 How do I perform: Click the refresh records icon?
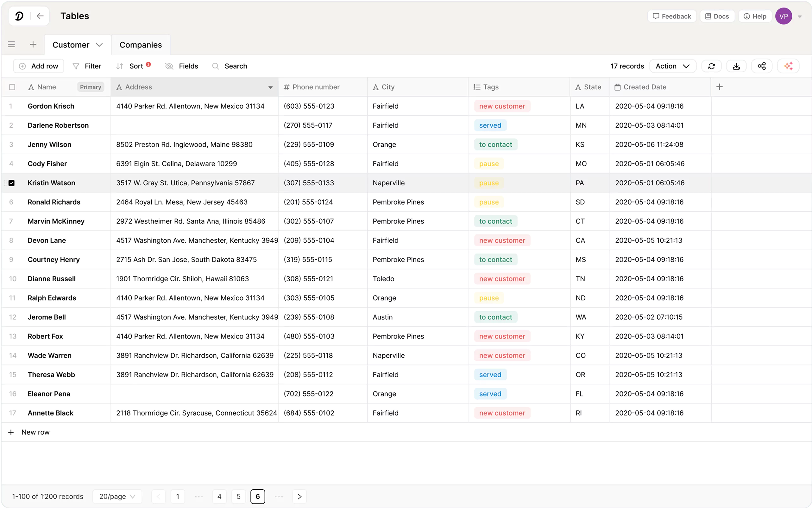coord(711,66)
